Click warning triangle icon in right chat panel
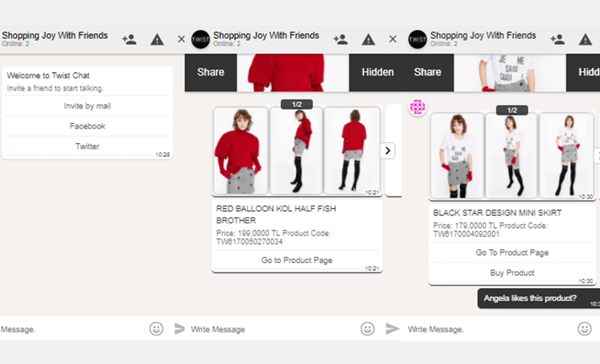Viewport: 600px width, 364px height. click(x=585, y=40)
